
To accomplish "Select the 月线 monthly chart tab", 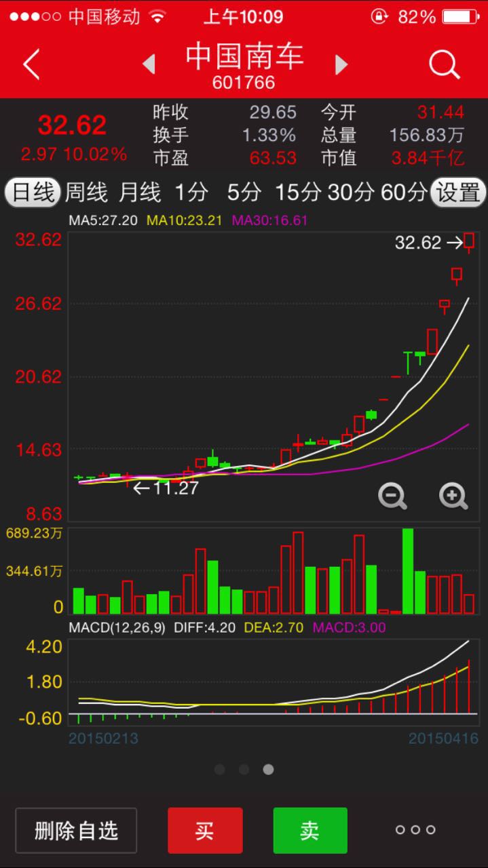I will (x=140, y=192).
